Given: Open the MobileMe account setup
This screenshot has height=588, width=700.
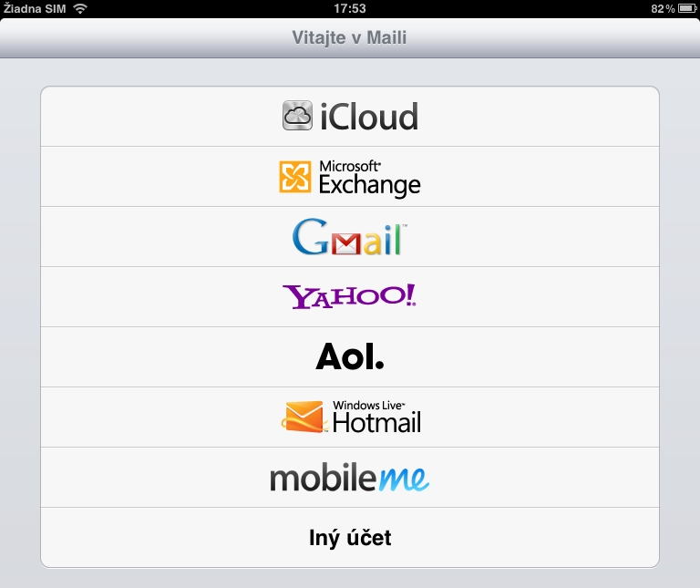Looking at the screenshot, I should tap(349, 478).
